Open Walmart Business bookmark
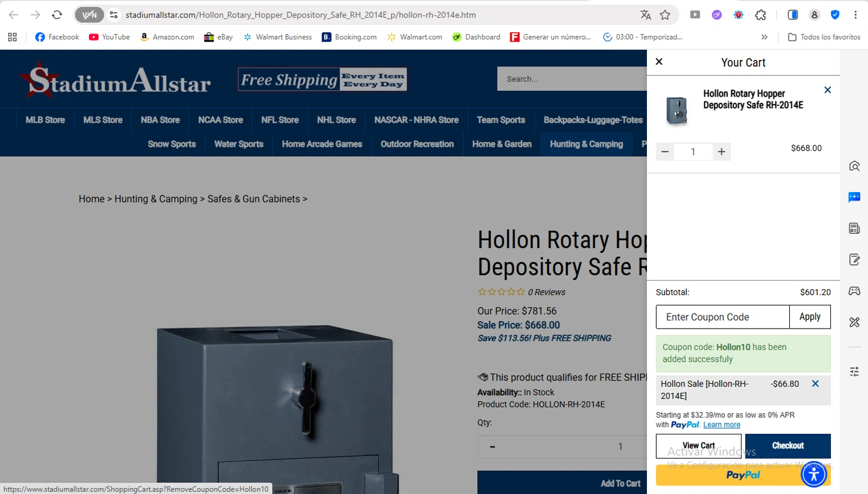This screenshot has height=494, width=868. coord(278,37)
